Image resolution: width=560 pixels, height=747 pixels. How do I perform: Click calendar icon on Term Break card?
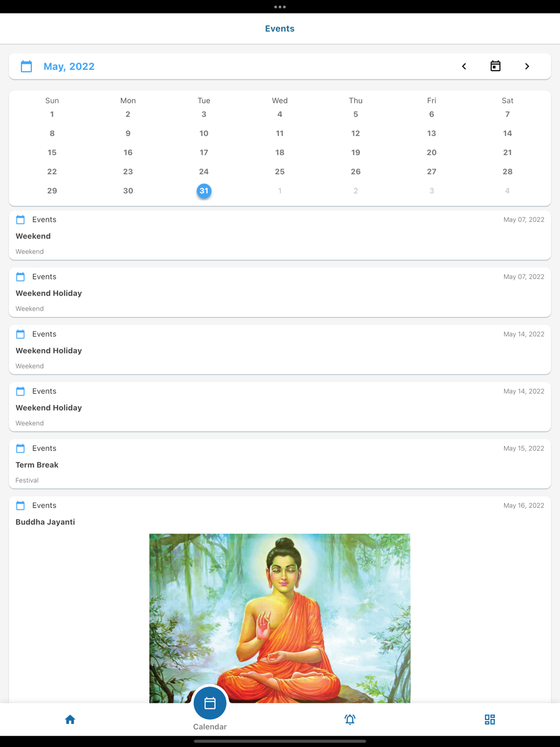tap(21, 449)
